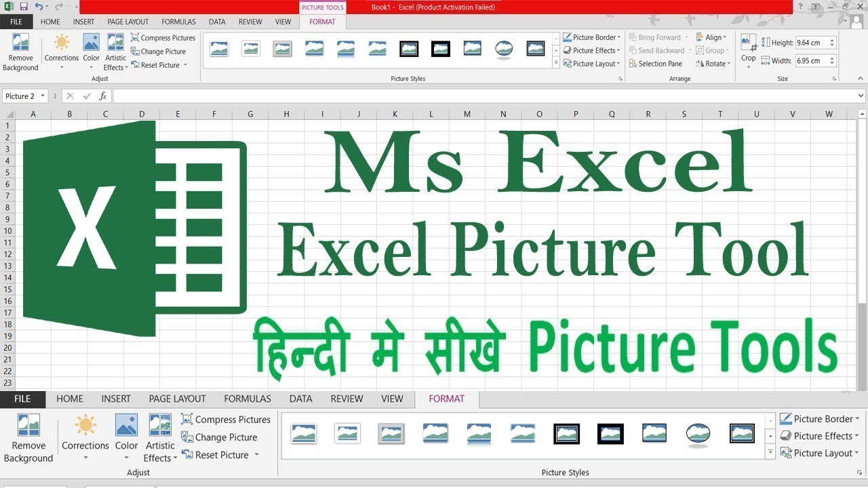Screen dimensions: 868x488
Task: Click the Width value field
Action: click(811, 61)
